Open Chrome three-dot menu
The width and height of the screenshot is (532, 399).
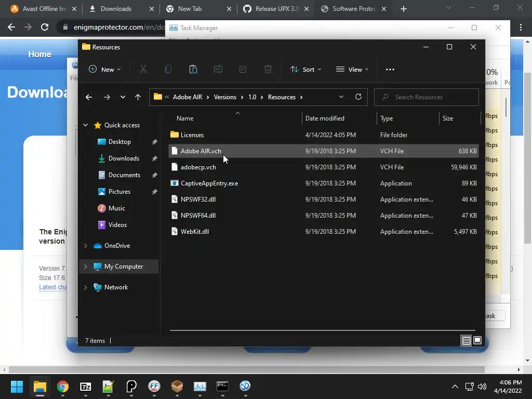(x=521, y=28)
